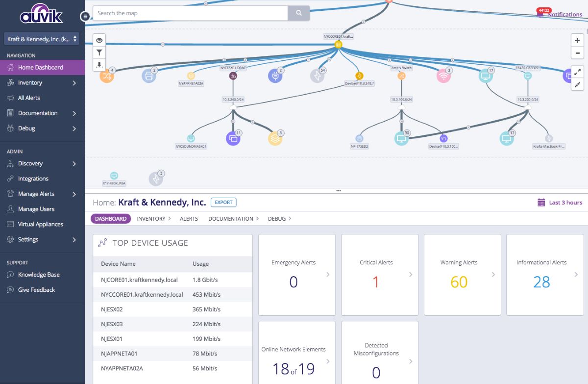Click the collapse map view arrows

click(x=577, y=84)
